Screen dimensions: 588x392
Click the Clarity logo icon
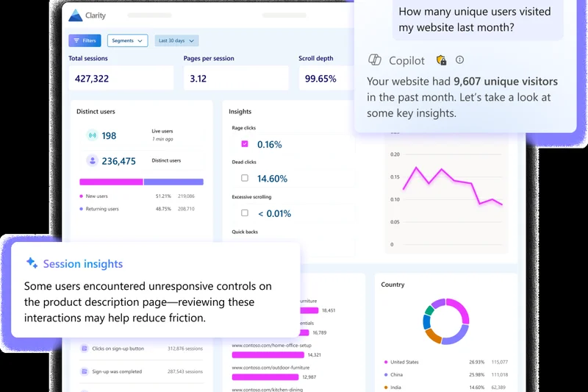76,15
